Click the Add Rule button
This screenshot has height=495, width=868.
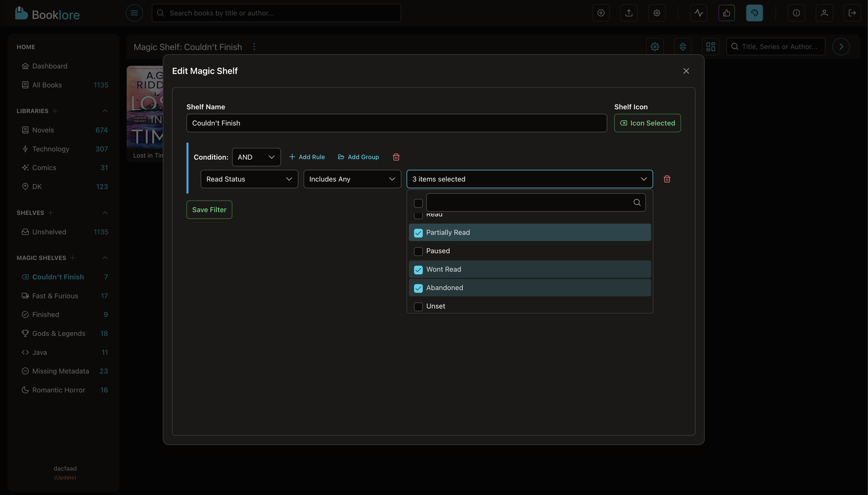coord(307,157)
